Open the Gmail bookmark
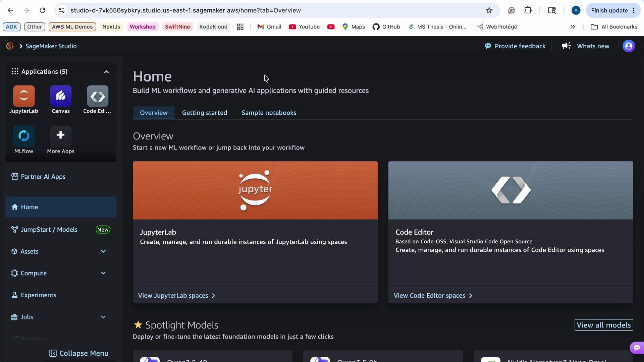The image size is (644, 362). (x=269, y=27)
